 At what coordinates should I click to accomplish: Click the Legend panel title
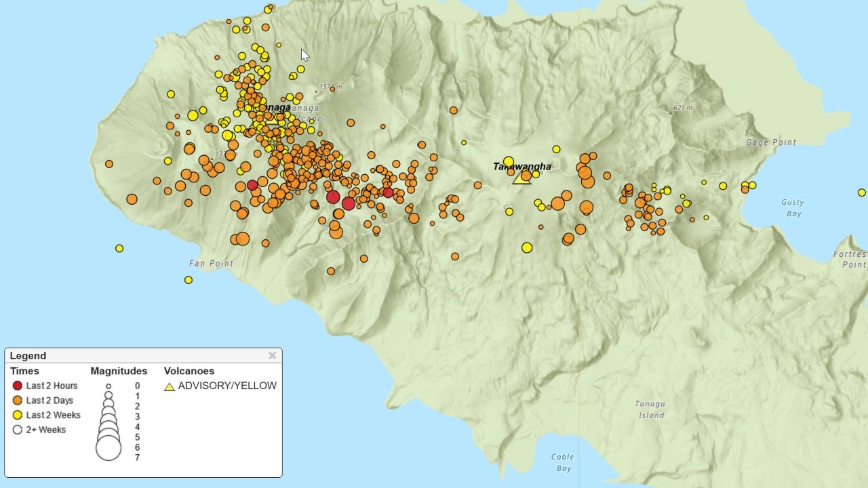coord(28,356)
